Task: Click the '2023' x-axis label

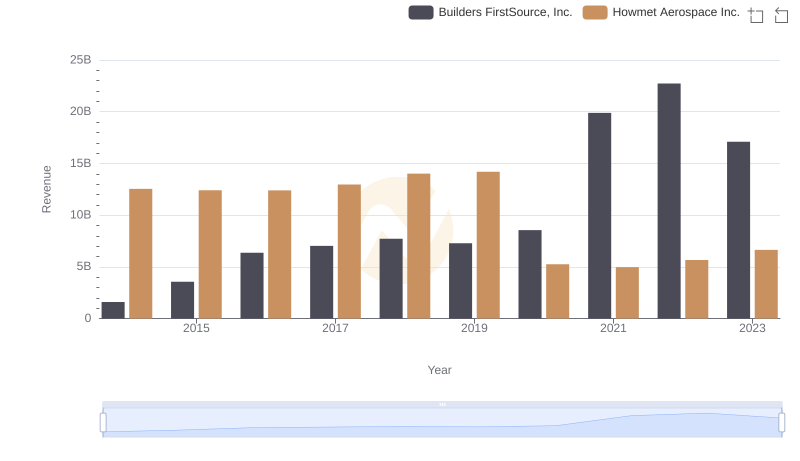Action: (x=753, y=328)
